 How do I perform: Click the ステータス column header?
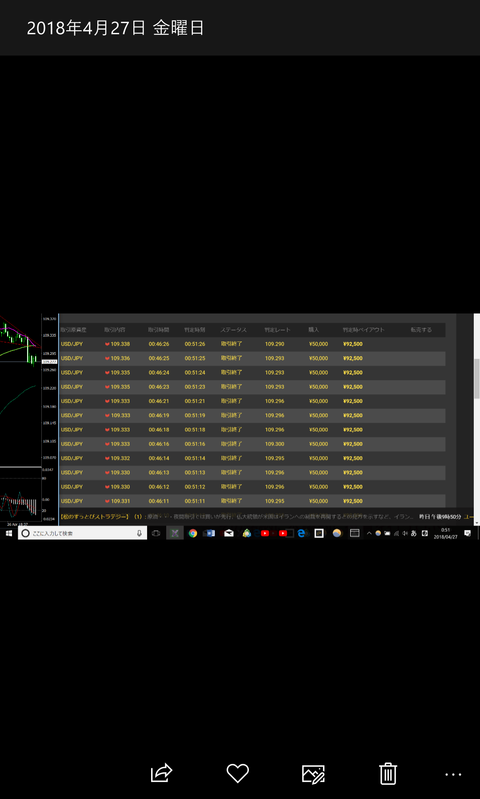click(x=233, y=330)
